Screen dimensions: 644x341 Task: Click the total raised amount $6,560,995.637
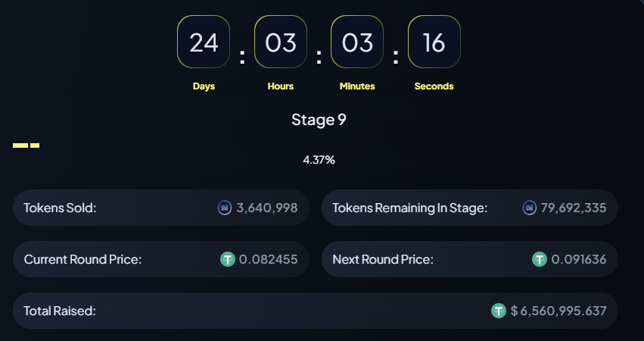[558, 311]
